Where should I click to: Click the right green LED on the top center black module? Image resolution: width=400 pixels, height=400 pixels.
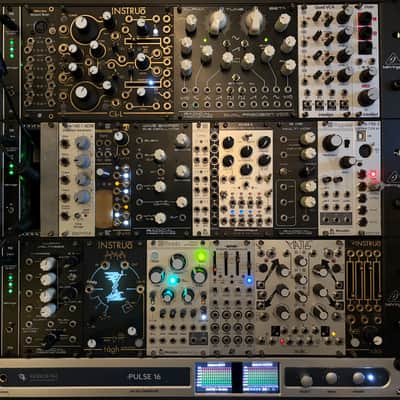pos(266,40)
